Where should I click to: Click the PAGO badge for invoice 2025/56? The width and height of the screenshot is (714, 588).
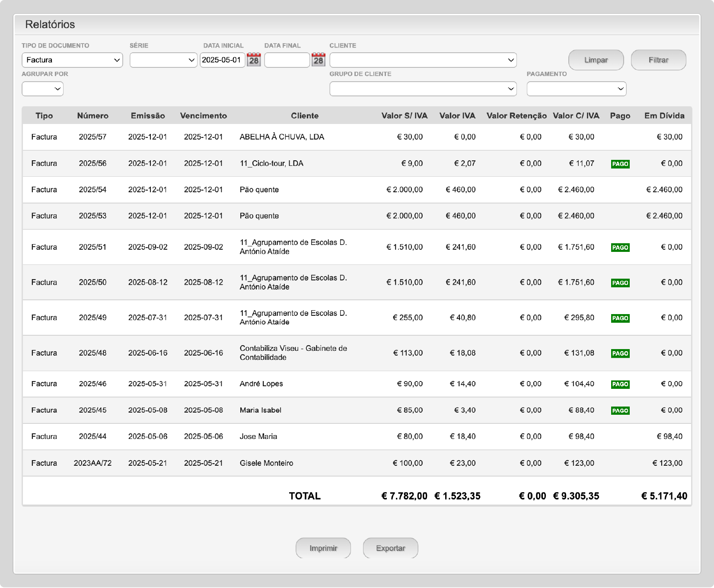tap(620, 164)
